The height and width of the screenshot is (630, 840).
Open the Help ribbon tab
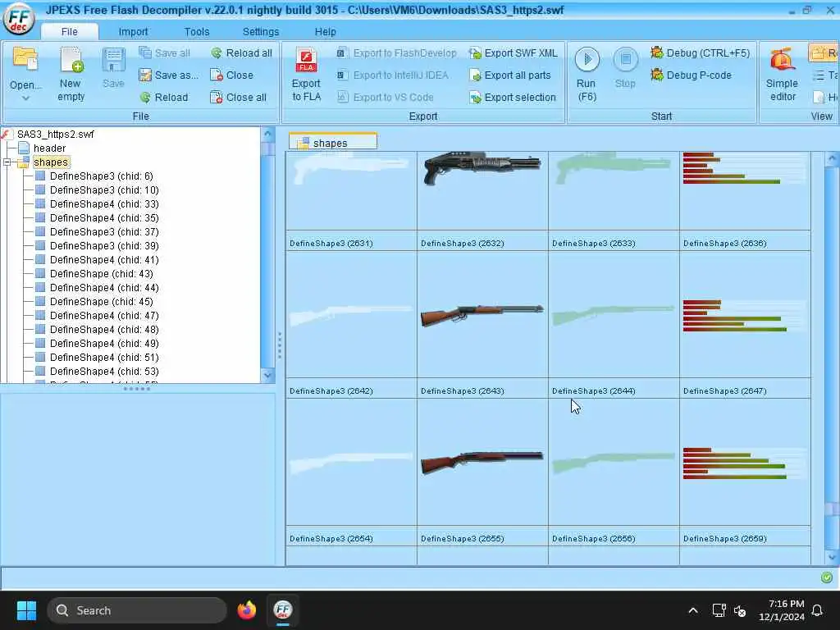click(325, 32)
